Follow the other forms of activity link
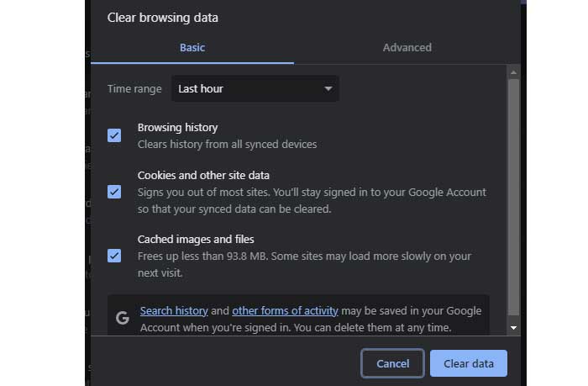 (285, 311)
